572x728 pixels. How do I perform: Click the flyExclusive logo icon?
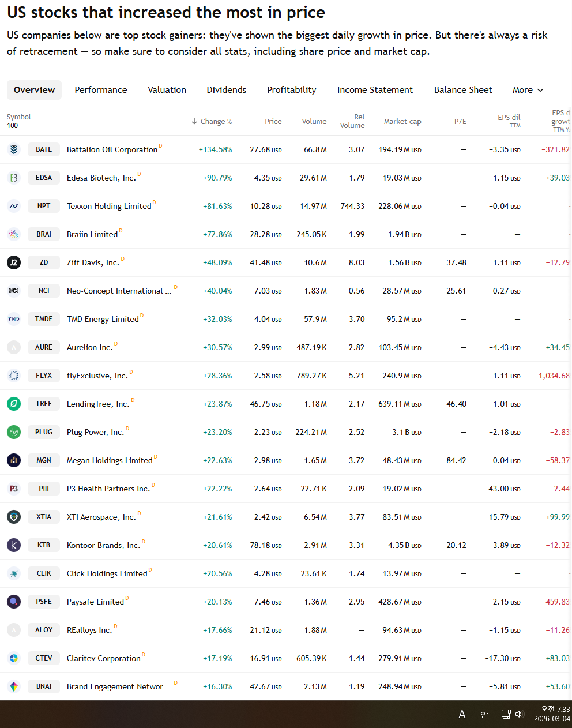pyautogui.click(x=14, y=376)
